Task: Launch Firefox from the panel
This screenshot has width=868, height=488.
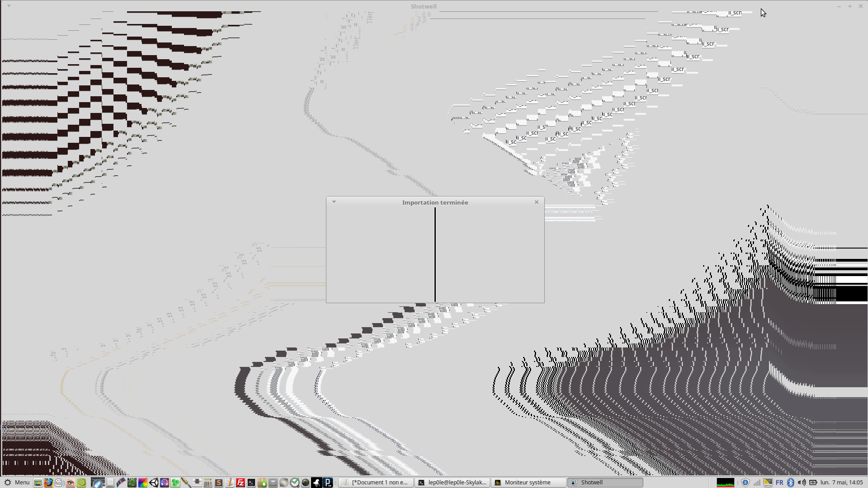Action: tap(48, 483)
